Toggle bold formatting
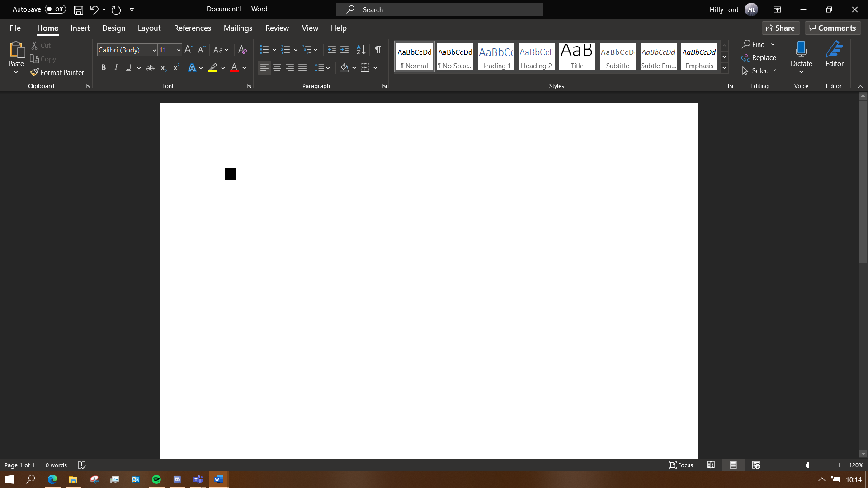Viewport: 868px width, 488px height. tap(104, 68)
